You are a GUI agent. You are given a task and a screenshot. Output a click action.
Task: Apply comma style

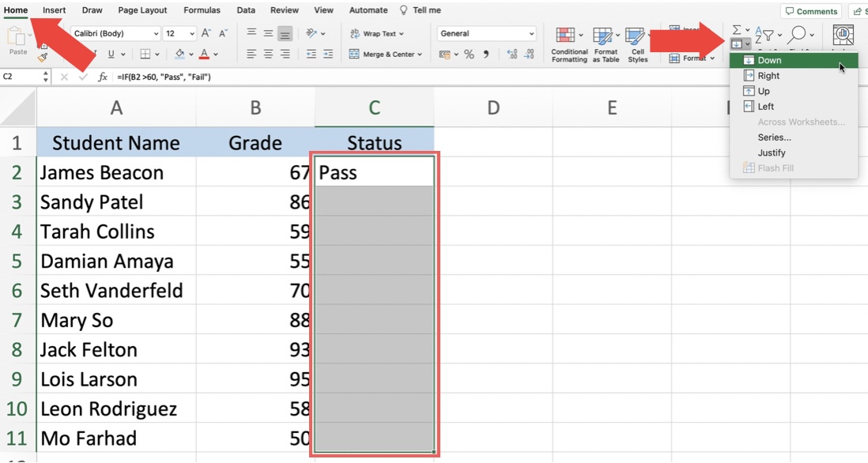click(487, 55)
